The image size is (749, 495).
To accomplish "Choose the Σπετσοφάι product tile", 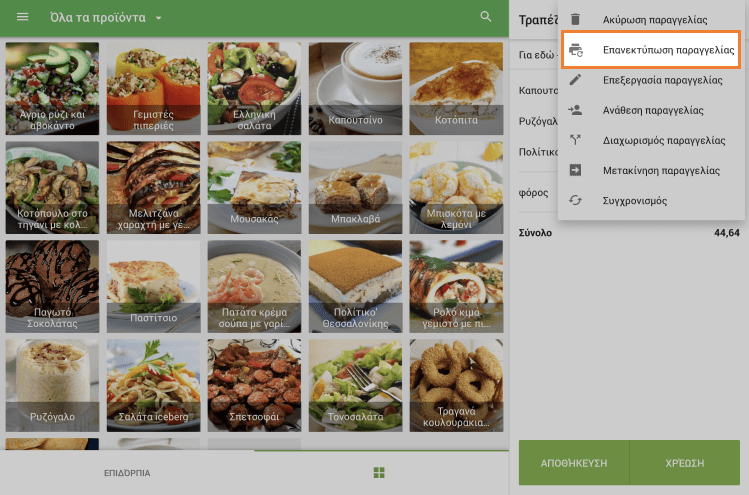I will pyautogui.click(x=254, y=384).
